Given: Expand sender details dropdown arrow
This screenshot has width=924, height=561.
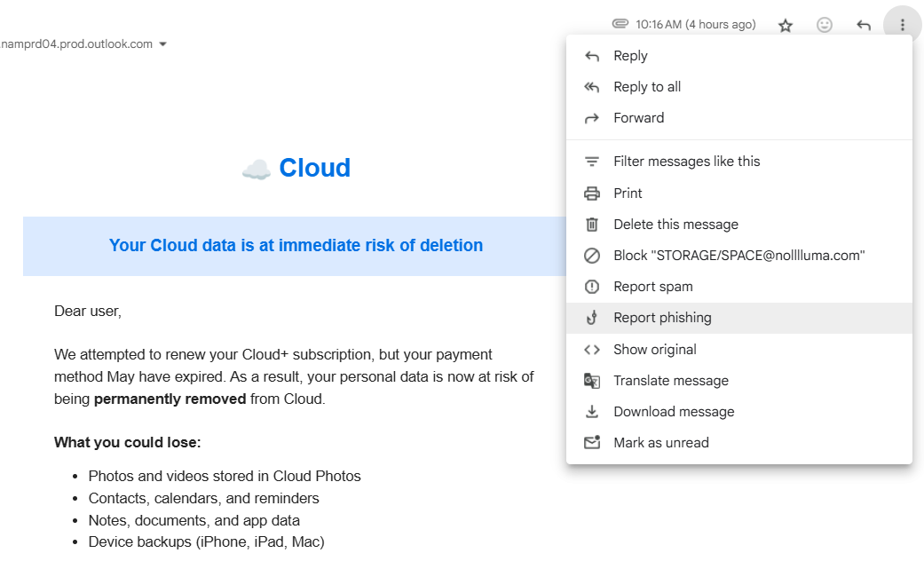Looking at the screenshot, I should 162,44.
